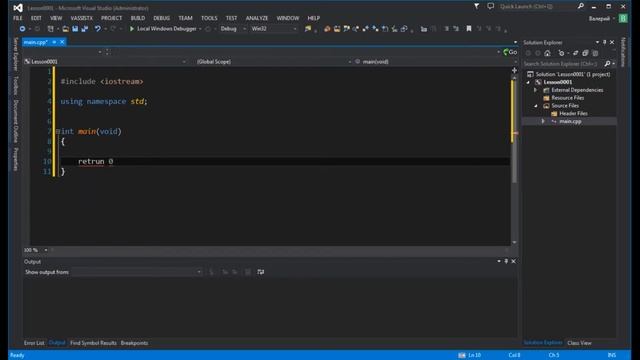Viewport: 640px width, 360px height.
Task: Switch to the Breakpoints tab
Action: [x=134, y=343]
